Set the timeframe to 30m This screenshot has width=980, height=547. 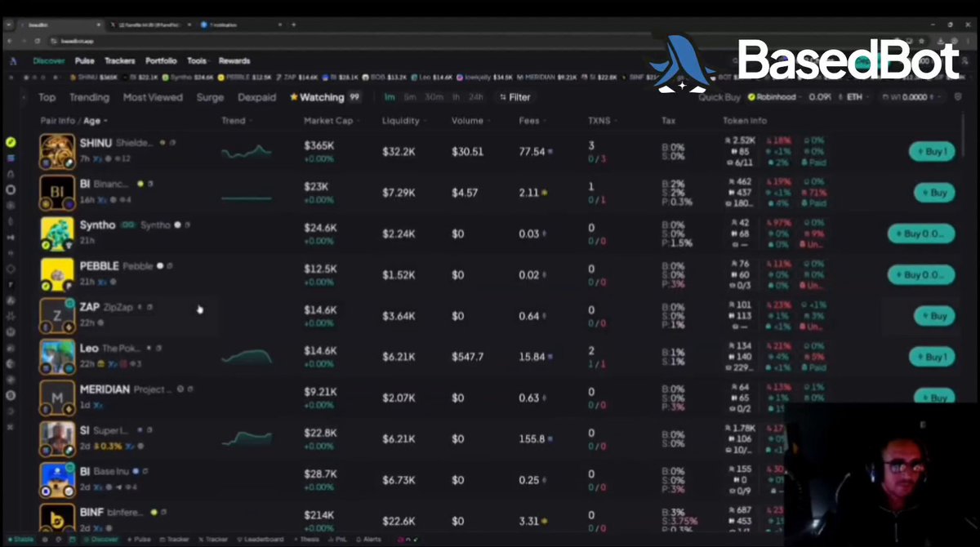pyautogui.click(x=434, y=97)
